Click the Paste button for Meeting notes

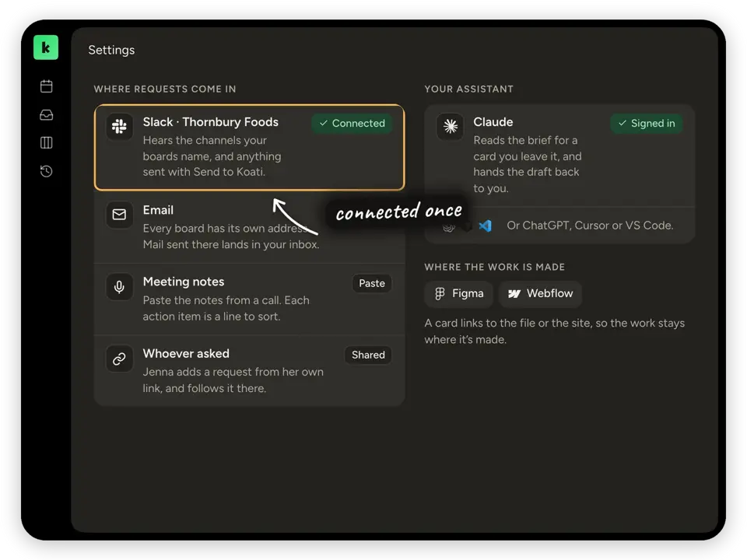[372, 283]
